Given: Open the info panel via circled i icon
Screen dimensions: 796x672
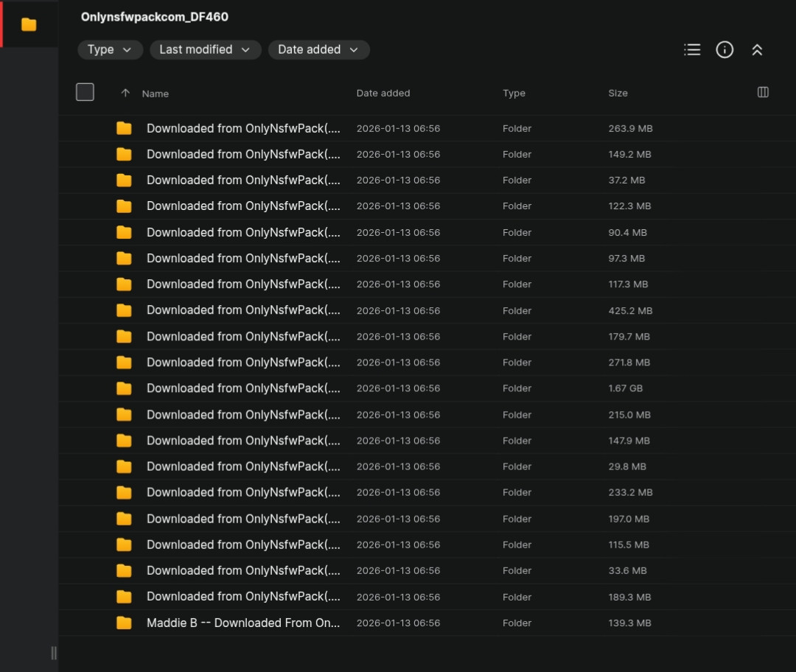Looking at the screenshot, I should point(725,49).
